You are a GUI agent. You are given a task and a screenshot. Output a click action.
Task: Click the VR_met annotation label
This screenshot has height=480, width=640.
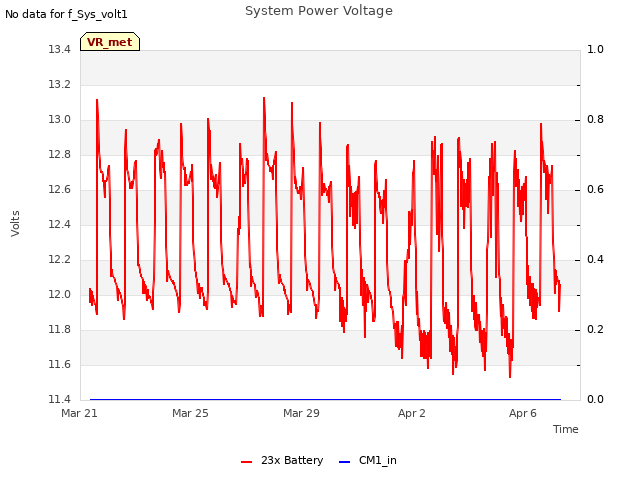(110, 42)
